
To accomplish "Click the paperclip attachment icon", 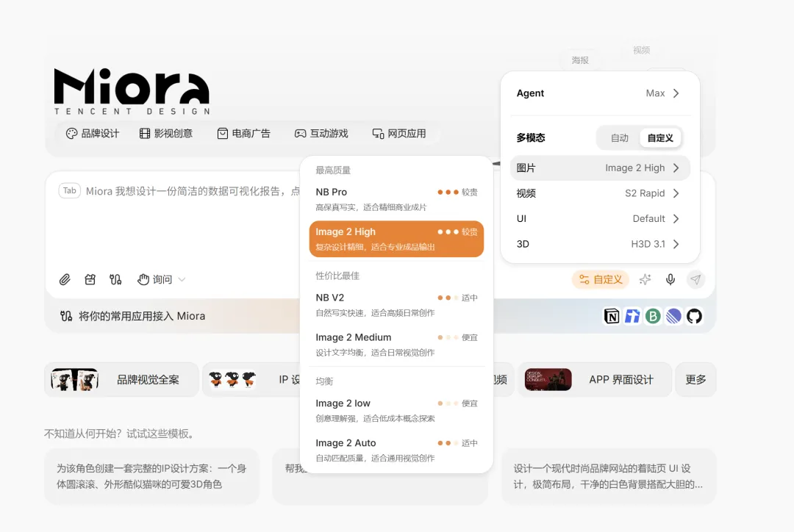I will [65, 279].
